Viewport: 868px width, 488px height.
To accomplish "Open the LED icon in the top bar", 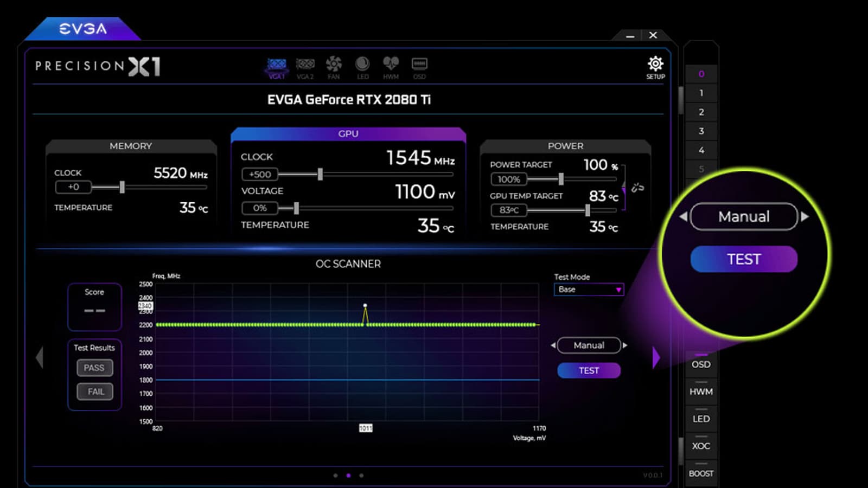I will [362, 67].
